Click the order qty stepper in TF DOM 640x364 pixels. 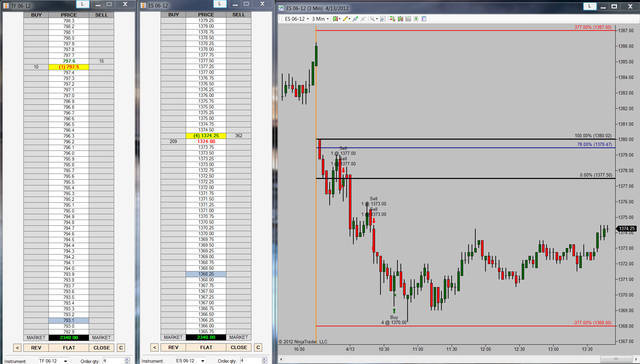point(127,361)
